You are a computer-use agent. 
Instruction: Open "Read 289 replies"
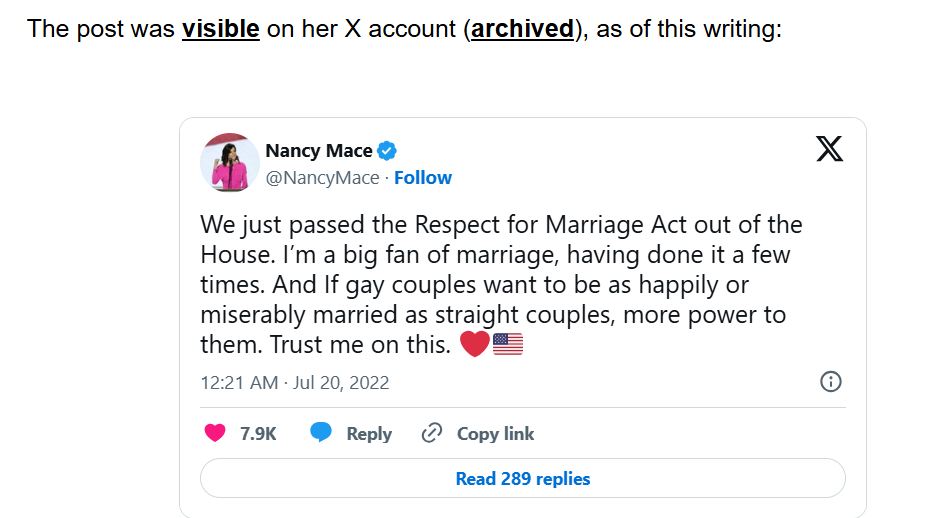[522, 479]
